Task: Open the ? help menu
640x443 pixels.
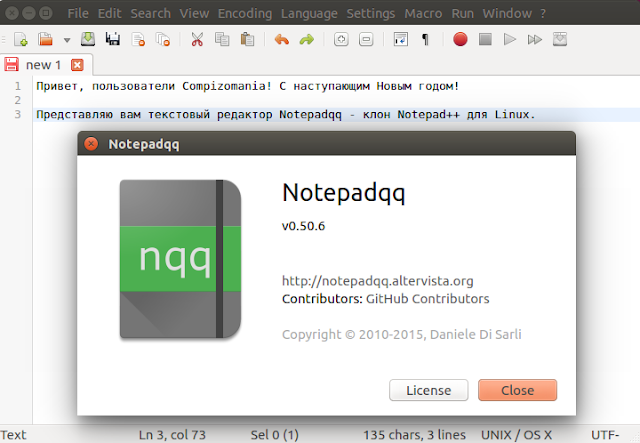Action: [543, 13]
